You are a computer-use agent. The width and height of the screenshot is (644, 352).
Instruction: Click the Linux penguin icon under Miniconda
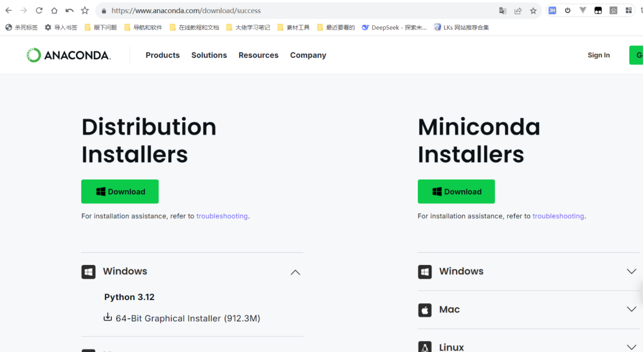[x=425, y=347]
